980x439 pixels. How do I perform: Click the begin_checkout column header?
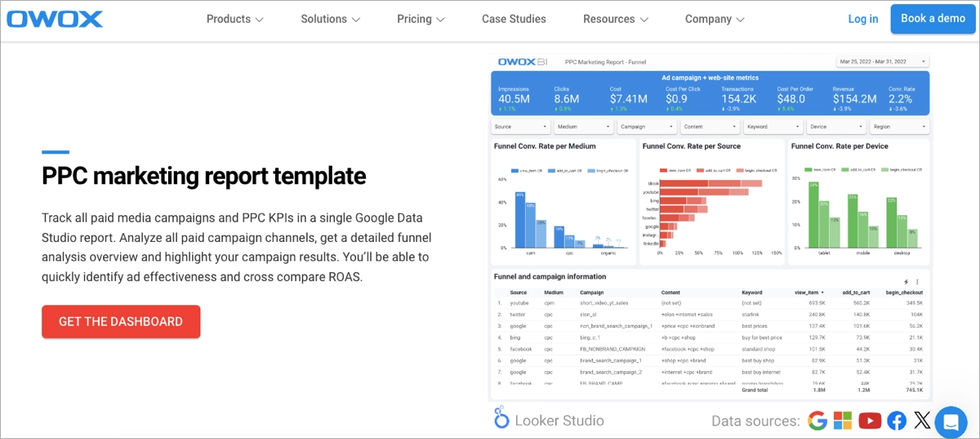(904, 292)
